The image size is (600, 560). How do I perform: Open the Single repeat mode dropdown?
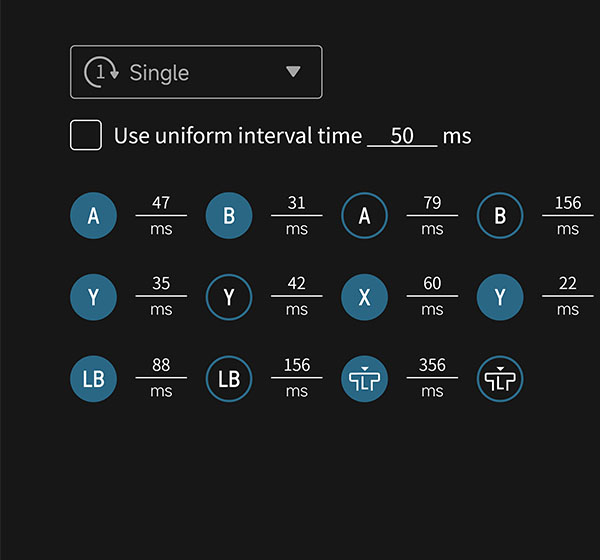196,72
